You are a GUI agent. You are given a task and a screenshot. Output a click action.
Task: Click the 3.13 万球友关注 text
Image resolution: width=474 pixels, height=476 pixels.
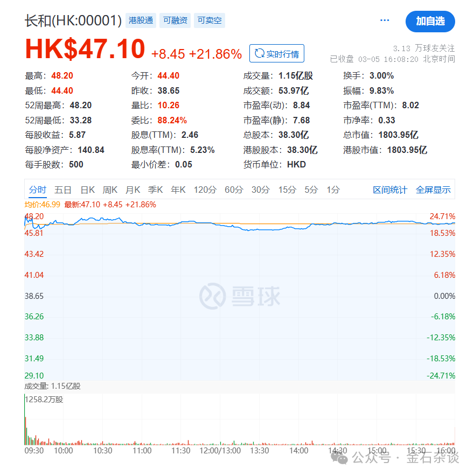424,48
